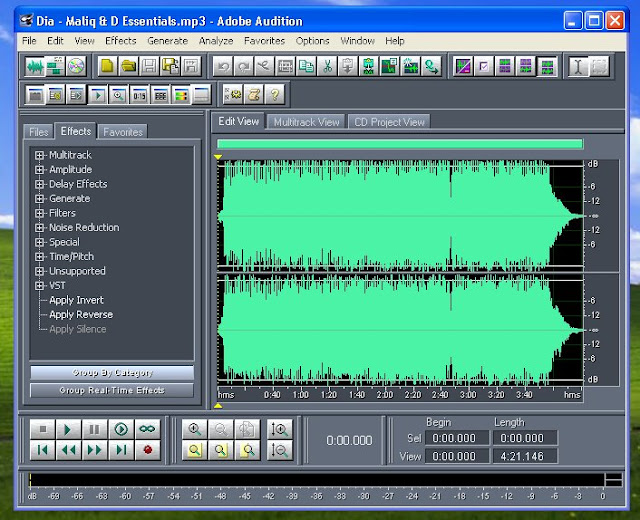Viewport: 640px width, 520px height.
Task: Switch to Multitrack View tab
Action: tap(306, 122)
